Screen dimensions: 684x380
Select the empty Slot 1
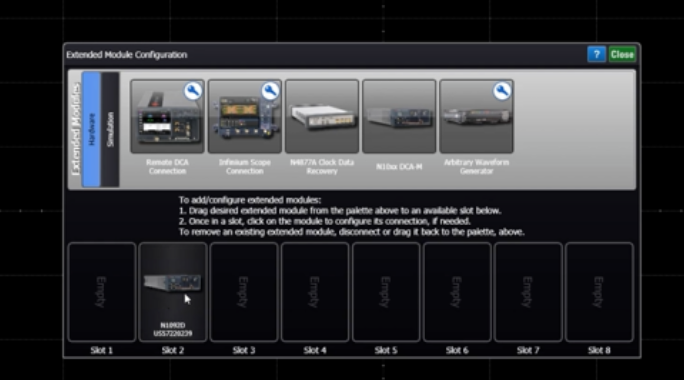pos(102,292)
